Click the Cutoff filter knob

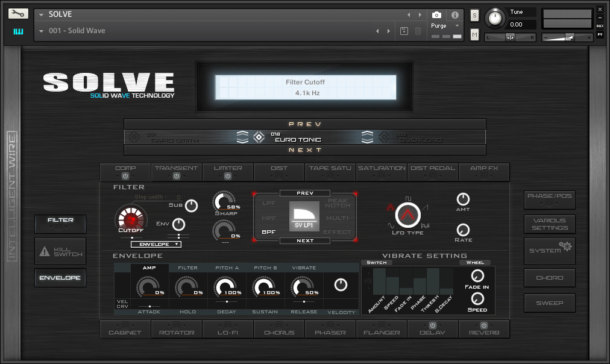coord(130,218)
